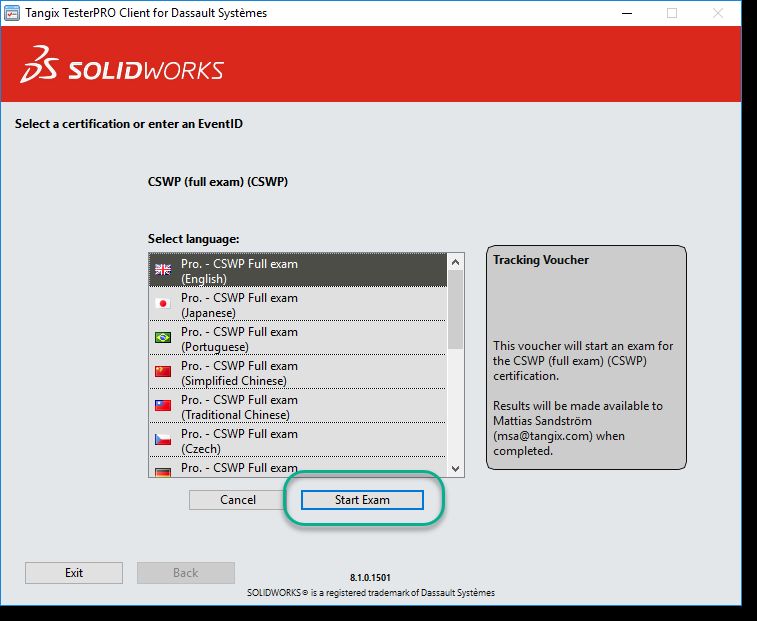Click the Japanese flag icon

(163, 303)
